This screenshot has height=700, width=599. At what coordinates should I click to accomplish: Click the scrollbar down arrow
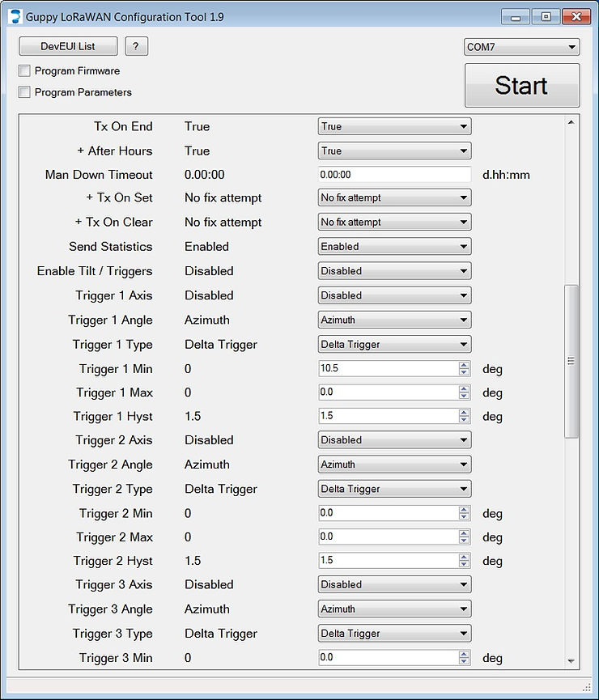[571, 661]
